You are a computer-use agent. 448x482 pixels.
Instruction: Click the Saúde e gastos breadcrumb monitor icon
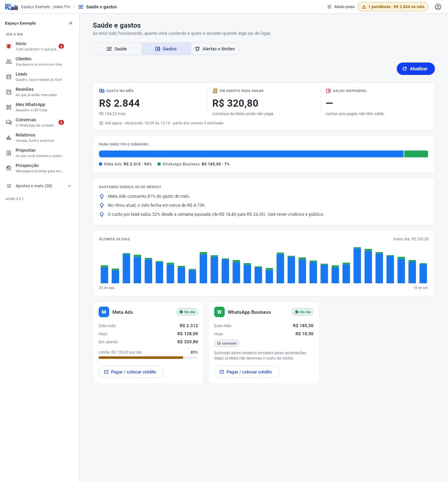click(81, 7)
